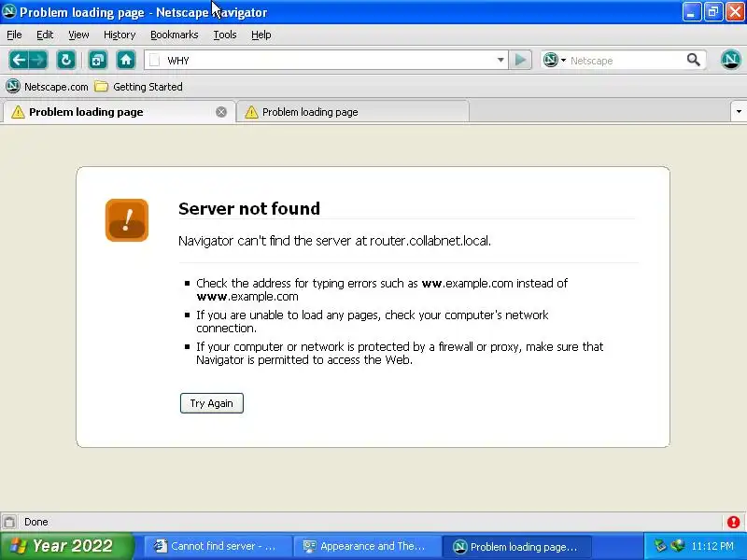747x560 pixels.
Task: Click the search magnifier icon
Action: 694,60
